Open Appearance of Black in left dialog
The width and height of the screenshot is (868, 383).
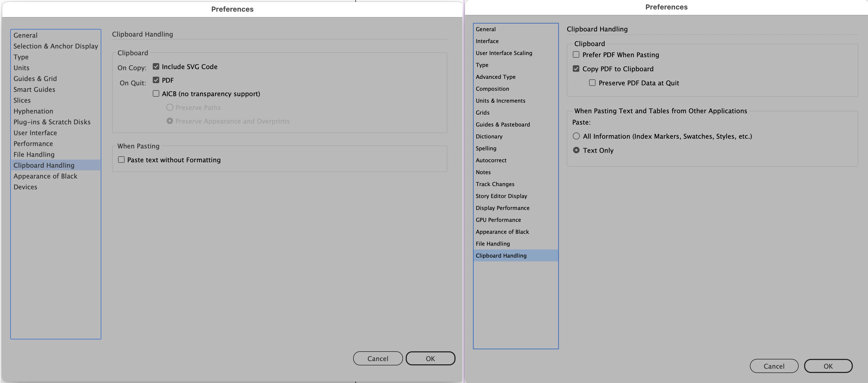(45, 176)
